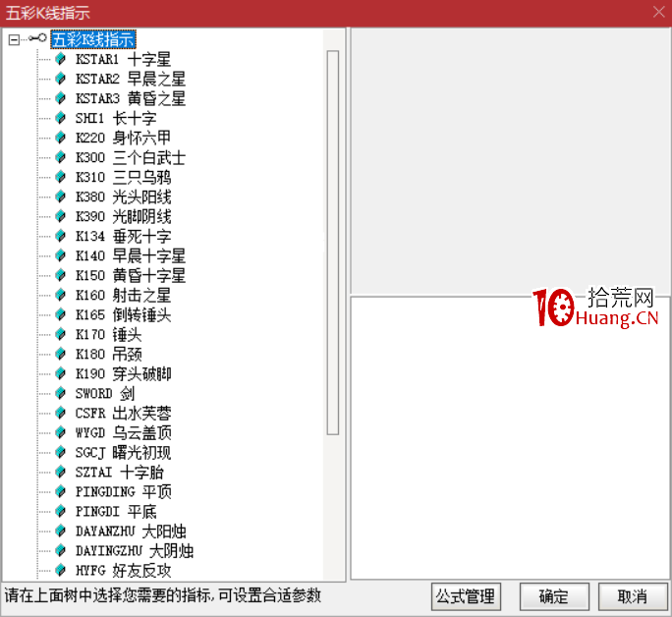Click the diamond icon beside K390 光脚阴线

point(61,217)
